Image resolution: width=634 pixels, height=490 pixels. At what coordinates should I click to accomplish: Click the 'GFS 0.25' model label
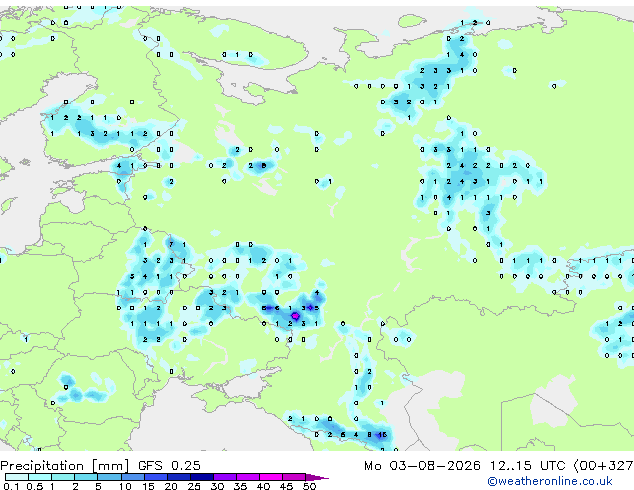(169, 466)
